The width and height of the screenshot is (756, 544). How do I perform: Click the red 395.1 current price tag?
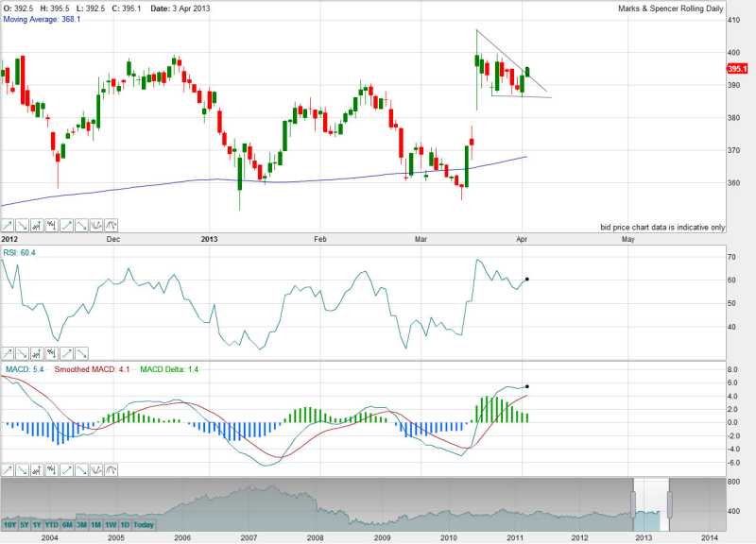click(737, 69)
